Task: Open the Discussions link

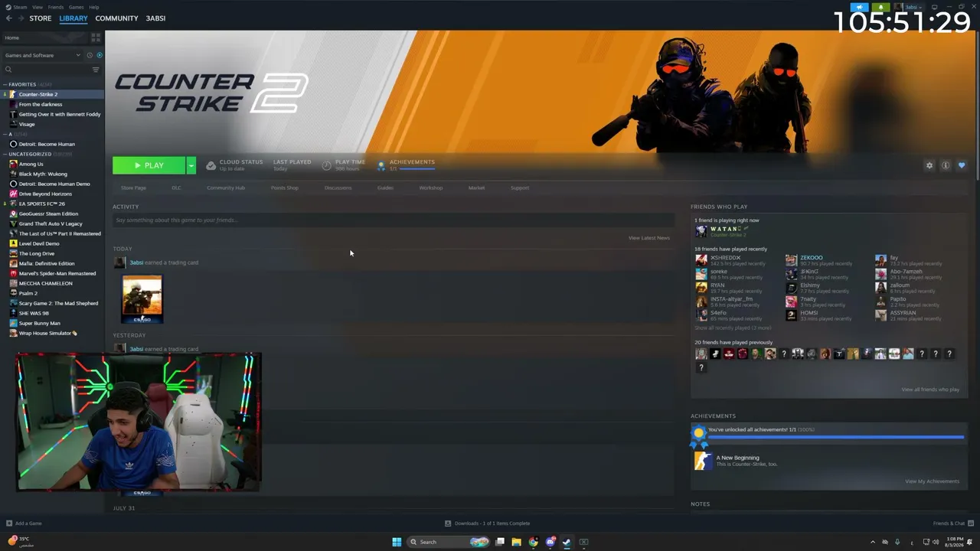Action: (x=338, y=187)
